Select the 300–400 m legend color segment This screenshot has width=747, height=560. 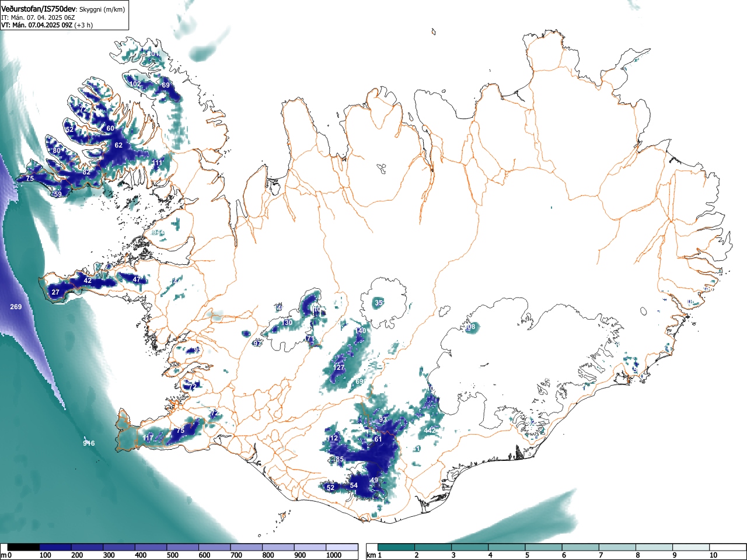[119, 547]
